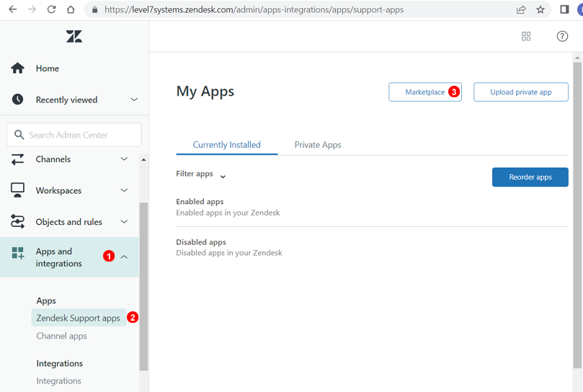Switch to the Currently Installed tab
The height and width of the screenshot is (392, 583).
click(227, 145)
